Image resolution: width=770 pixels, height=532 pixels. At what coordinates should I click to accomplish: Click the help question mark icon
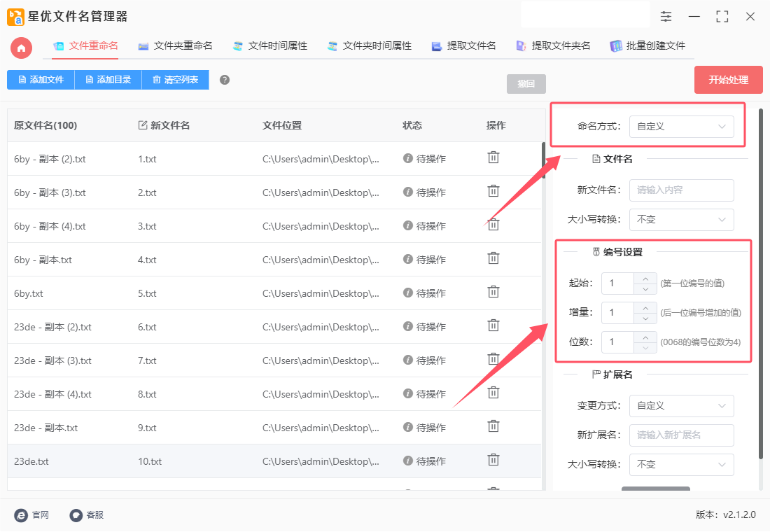(225, 80)
